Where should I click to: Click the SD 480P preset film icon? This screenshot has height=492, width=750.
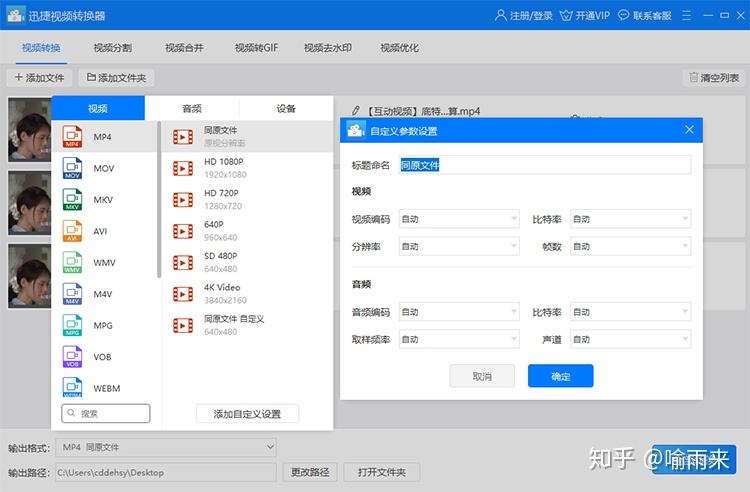(183, 263)
